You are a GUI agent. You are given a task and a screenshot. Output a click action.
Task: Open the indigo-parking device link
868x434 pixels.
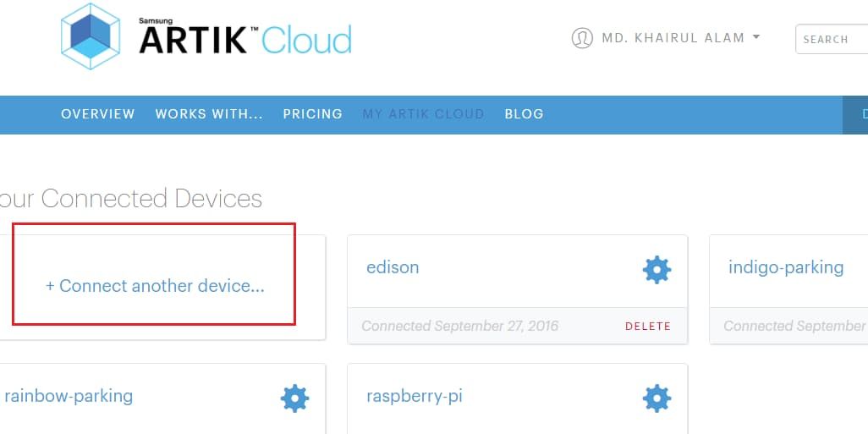(x=786, y=267)
